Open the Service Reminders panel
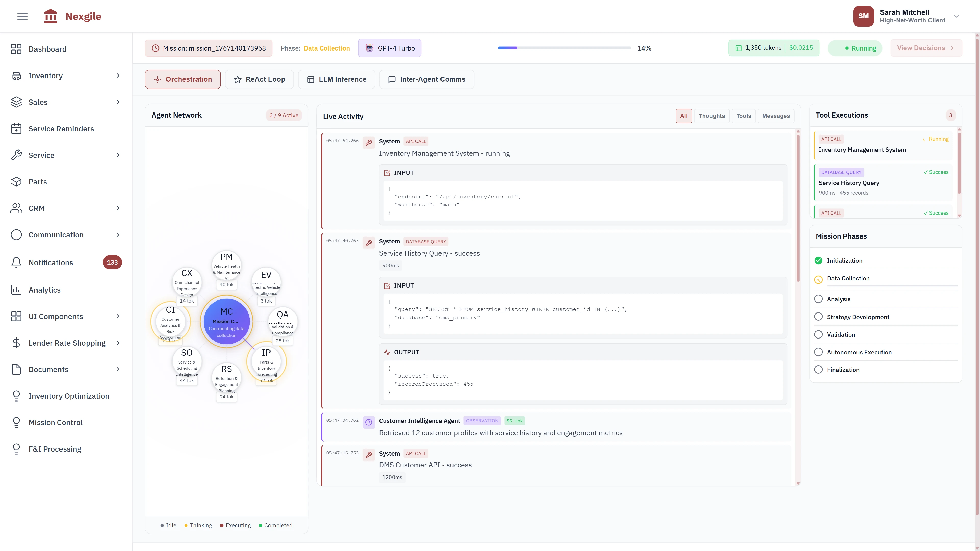 coord(61,129)
